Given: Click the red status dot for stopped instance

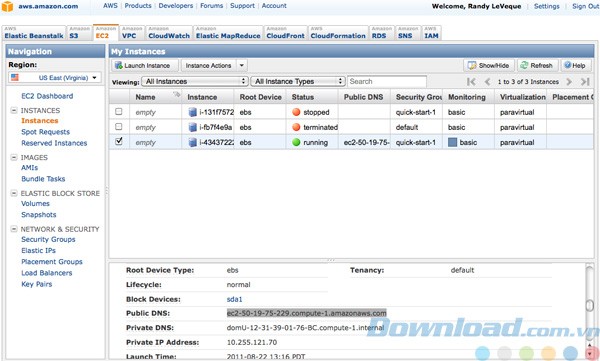Looking at the screenshot, I should click(296, 112).
